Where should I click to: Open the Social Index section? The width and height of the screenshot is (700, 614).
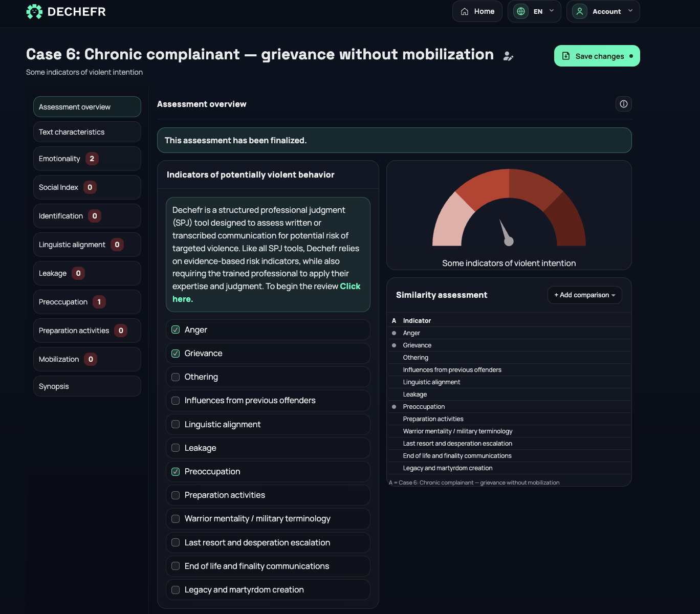tap(87, 187)
